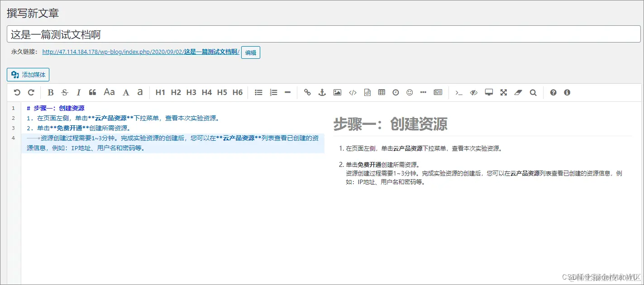Insert an anchor link

(x=322, y=92)
